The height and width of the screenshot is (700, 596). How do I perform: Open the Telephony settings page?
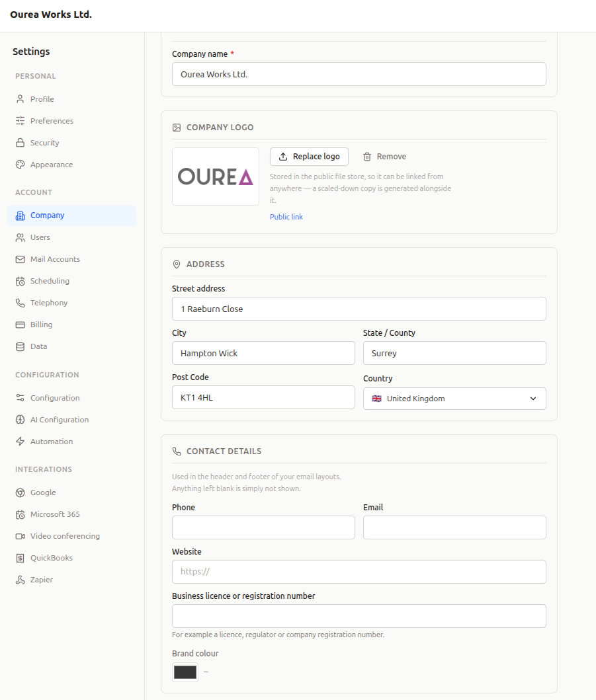tap(71, 303)
